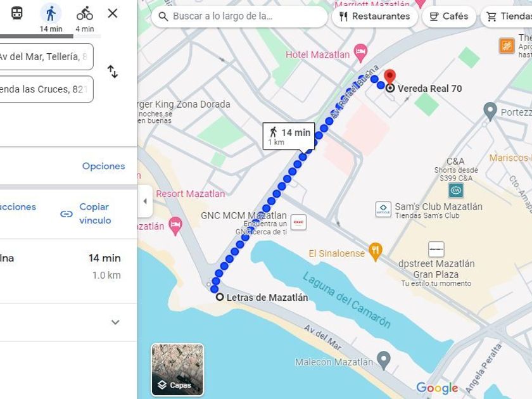Select Sam's Club Mazatlán store icon
This screenshot has width=532, height=399.
pos(383,209)
